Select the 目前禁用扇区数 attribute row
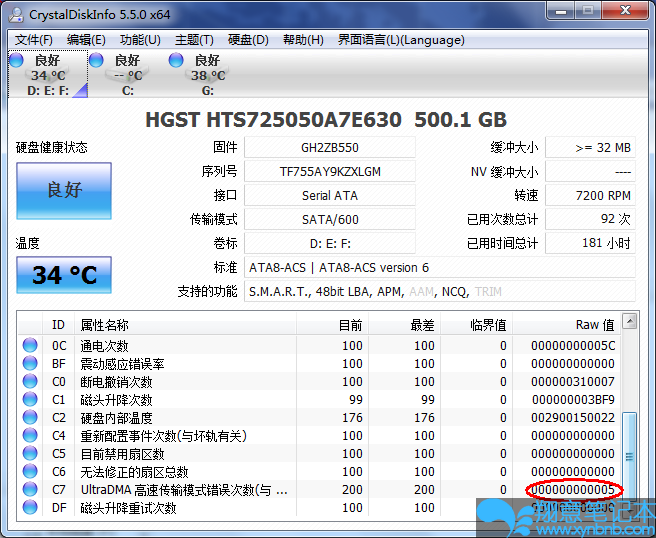 tap(320, 453)
